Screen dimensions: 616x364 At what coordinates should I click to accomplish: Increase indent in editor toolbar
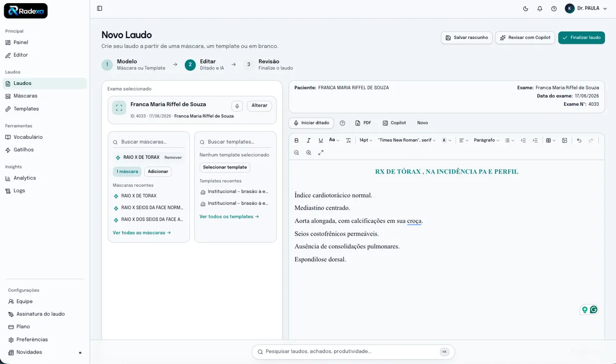click(535, 140)
